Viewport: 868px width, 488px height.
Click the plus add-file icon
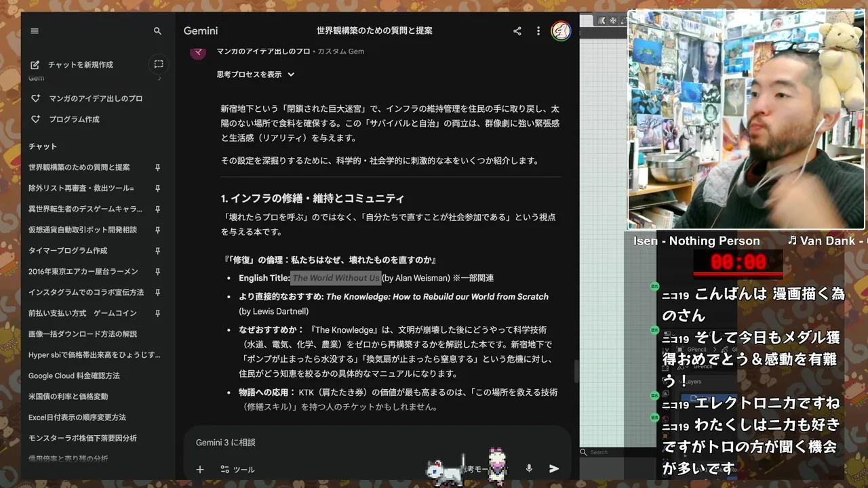[x=200, y=469]
